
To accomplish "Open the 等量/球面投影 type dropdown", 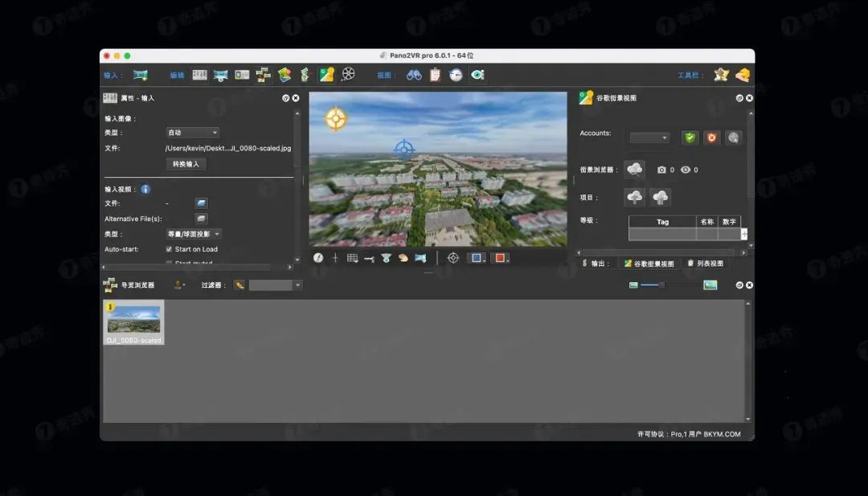I will point(194,234).
